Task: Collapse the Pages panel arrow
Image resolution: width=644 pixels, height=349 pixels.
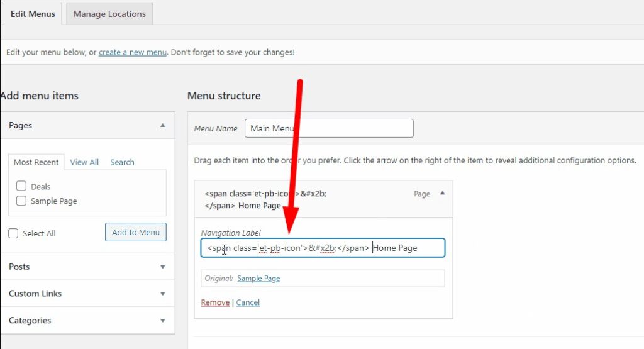Action: [163, 125]
